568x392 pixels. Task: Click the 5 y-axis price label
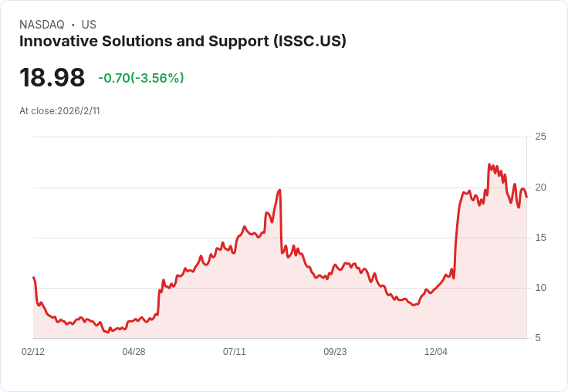[x=538, y=338]
